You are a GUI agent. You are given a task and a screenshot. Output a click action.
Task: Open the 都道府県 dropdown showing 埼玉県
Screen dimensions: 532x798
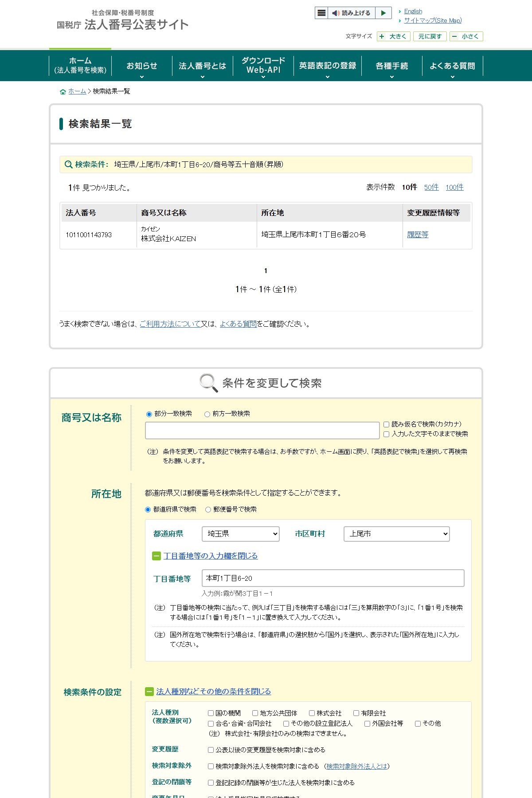point(241,534)
